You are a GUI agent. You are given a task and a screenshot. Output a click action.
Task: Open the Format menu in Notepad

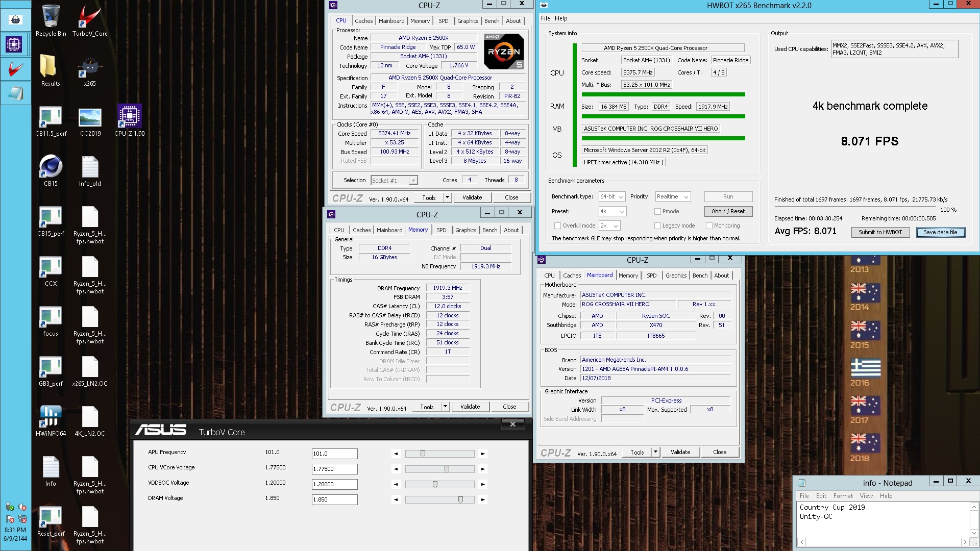pyautogui.click(x=843, y=496)
